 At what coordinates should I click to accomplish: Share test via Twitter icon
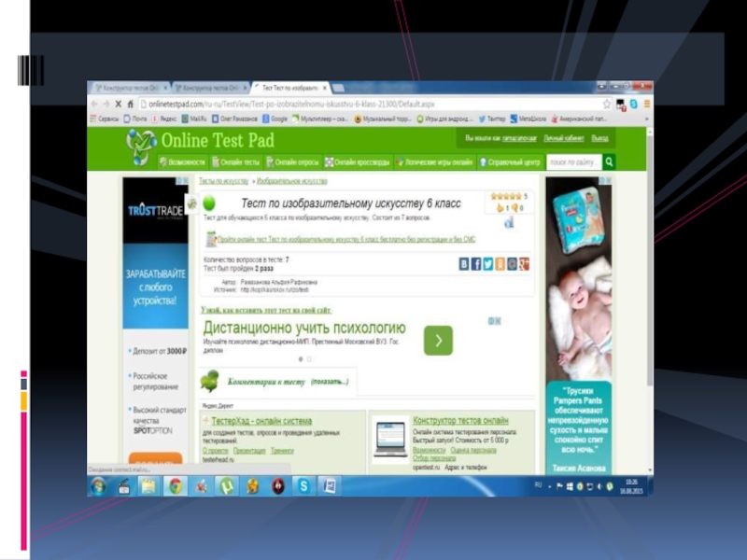[488, 264]
